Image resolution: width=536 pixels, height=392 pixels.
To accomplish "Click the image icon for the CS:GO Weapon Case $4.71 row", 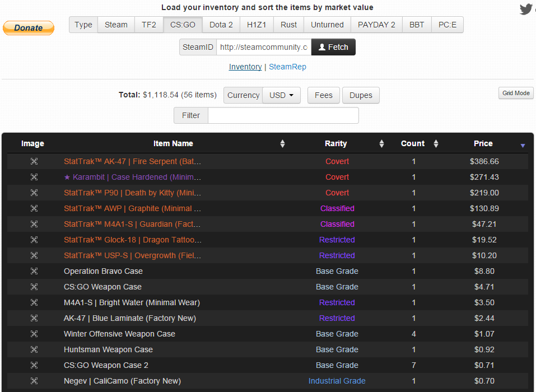I will [x=34, y=287].
